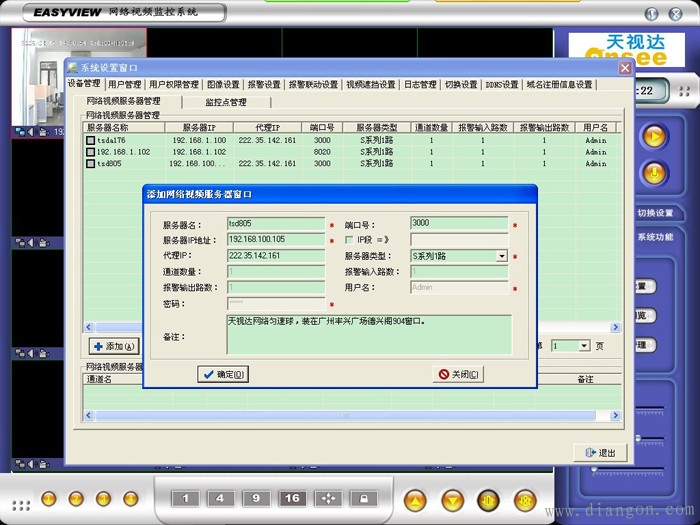The width and height of the screenshot is (700, 525).
Task: Click the 端口号 column header
Action: pos(322,127)
